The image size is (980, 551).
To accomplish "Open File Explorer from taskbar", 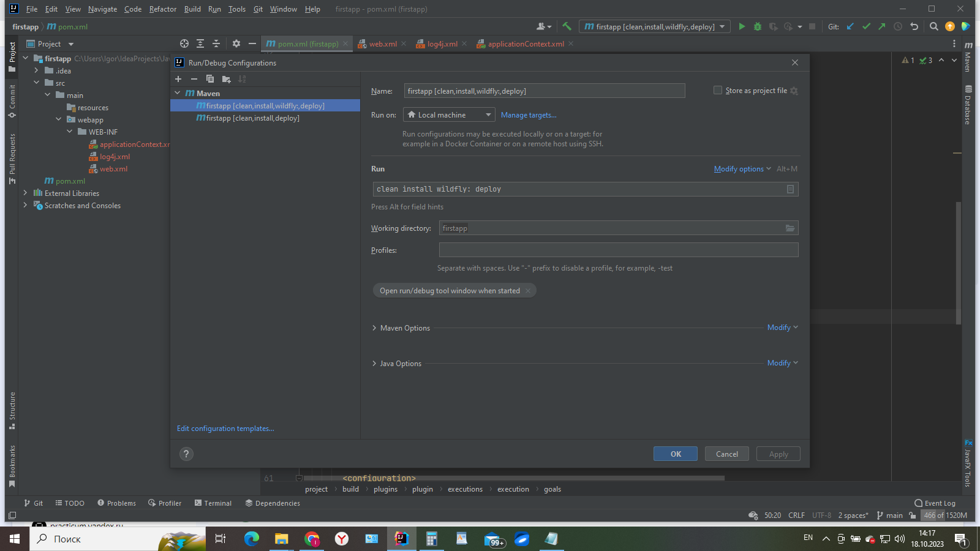I will 281,539.
